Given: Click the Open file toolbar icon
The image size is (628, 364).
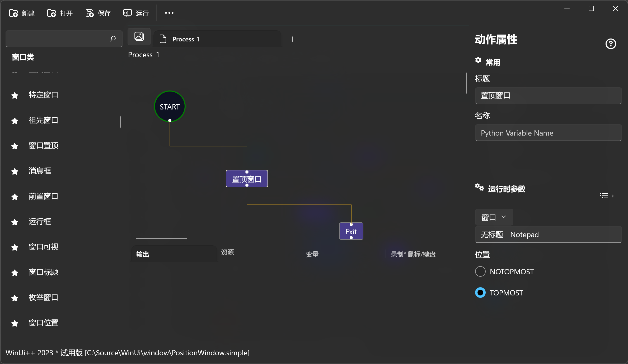Looking at the screenshot, I should [x=51, y=13].
